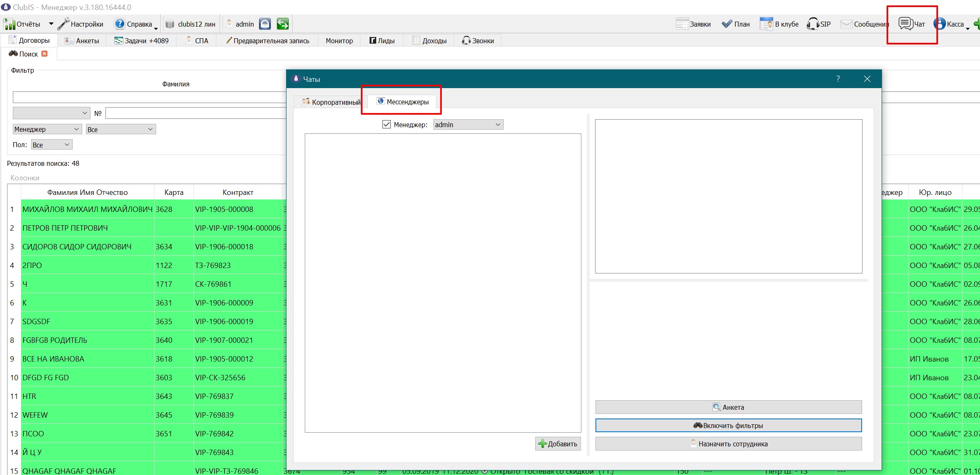The height and width of the screenshot is (475, 980).
Task: Click the Фамилия search input field
Action: 149,97
